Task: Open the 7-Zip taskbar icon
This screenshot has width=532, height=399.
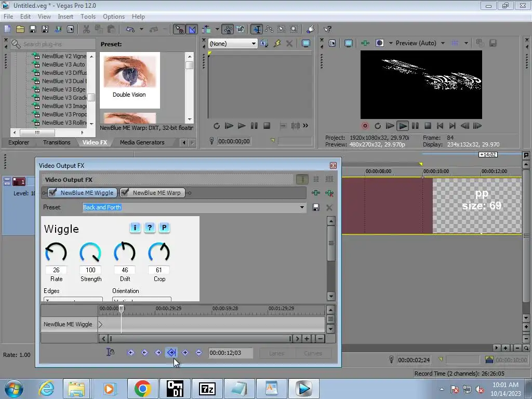Action: tap(207, 389)
